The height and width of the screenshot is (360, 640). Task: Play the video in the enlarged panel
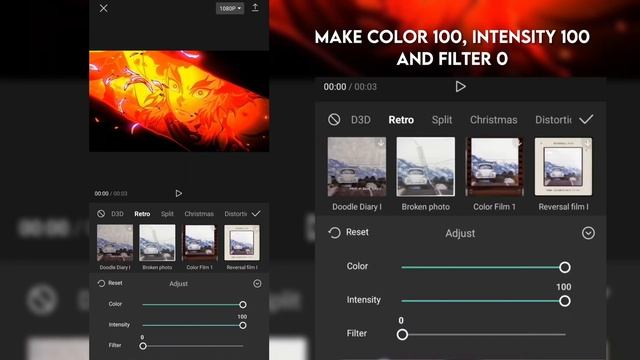tap(460, 87)
